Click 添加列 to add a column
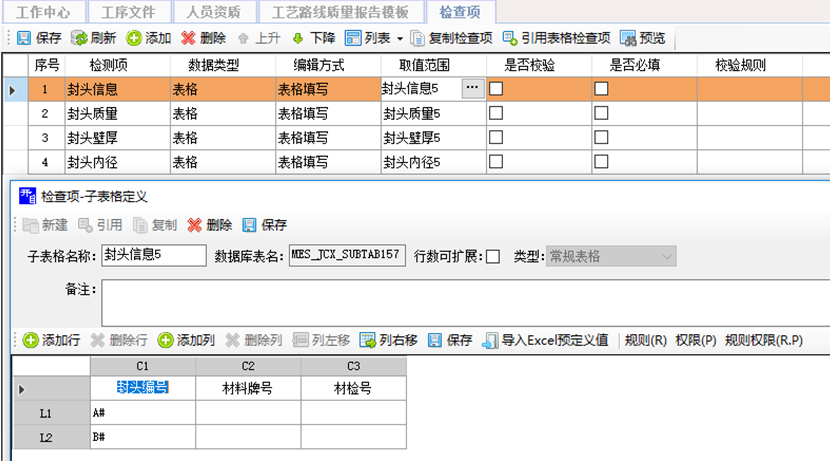Viewport: 830px width, 467px height. [x=166, y=340]
